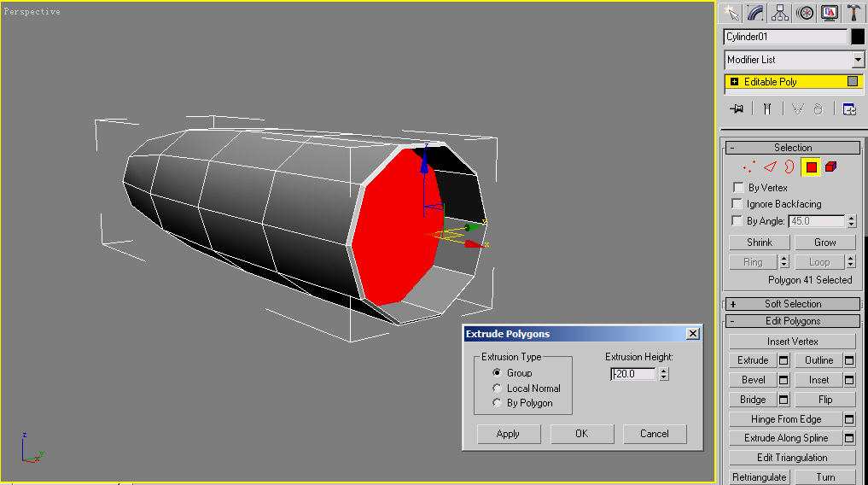Screen dimensions: 868x485
Task: Select Edge sub-object level icon
Action: pos(770,167)
